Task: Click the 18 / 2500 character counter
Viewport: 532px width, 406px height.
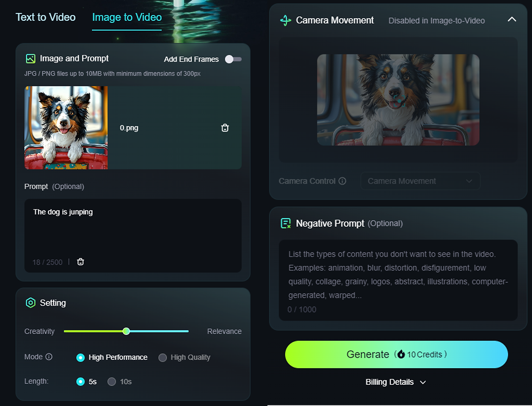Action: pos(47,262)
